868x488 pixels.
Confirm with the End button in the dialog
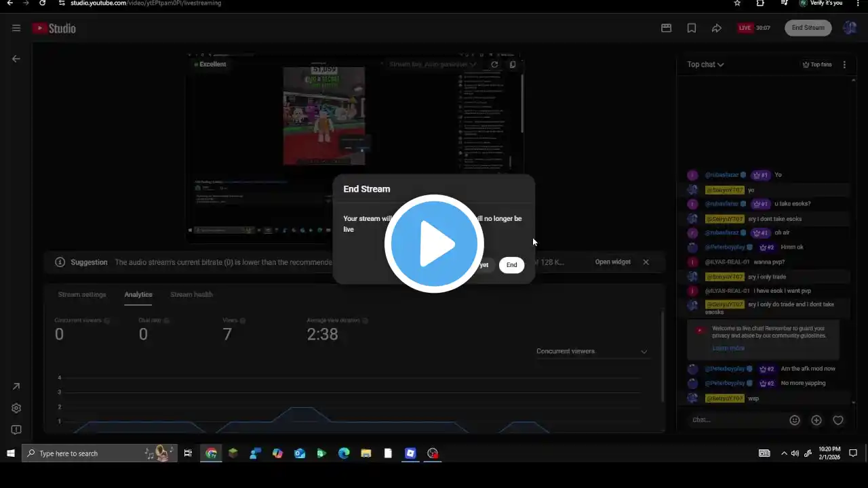512,265
